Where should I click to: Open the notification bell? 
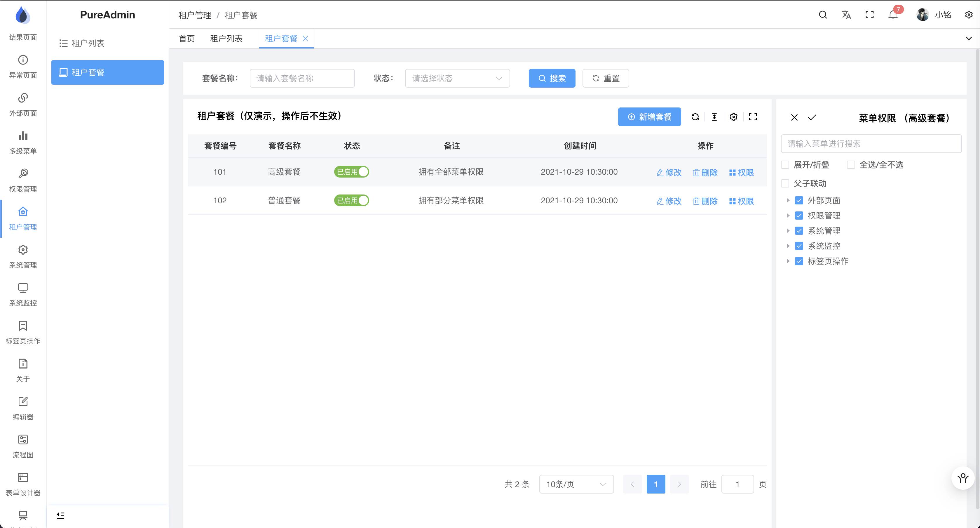click(892, 15)
